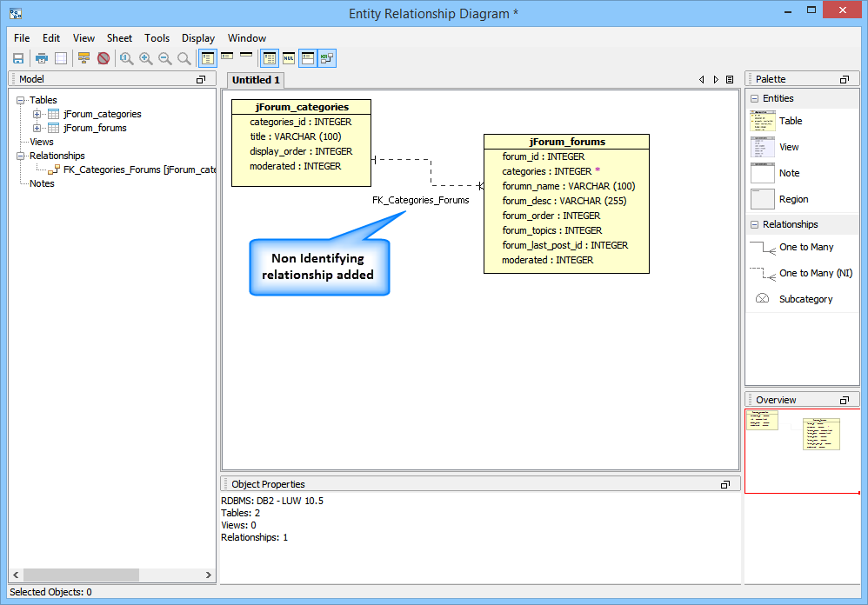Click the Print icon in toolbar
This screenshot has height=605, width=868.
click(42, 58)
